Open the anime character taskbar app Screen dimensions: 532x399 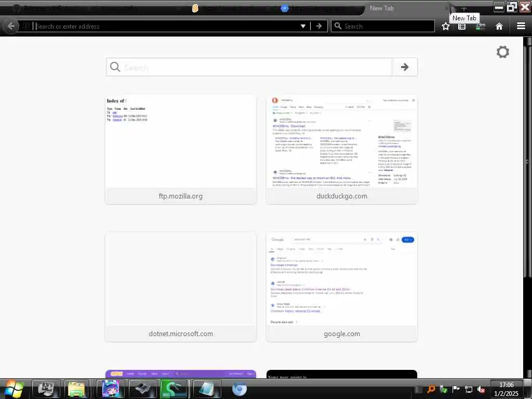pos(110,389)
